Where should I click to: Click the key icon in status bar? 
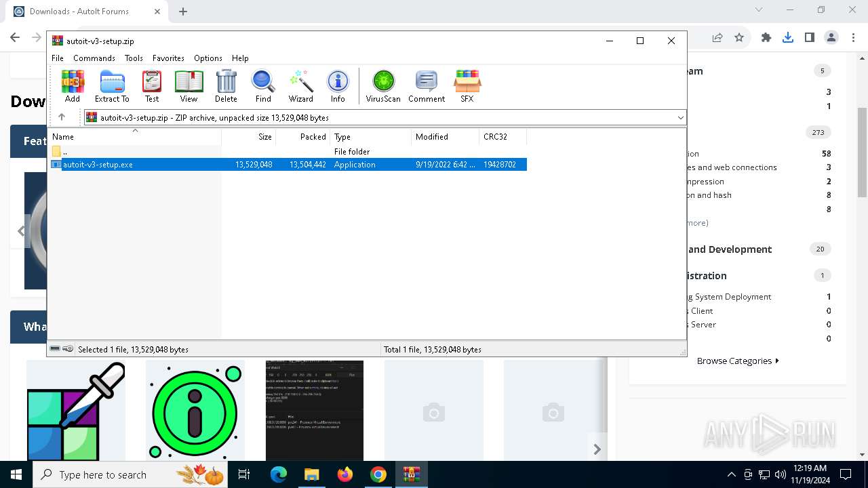pyautogui.click(x=68, y=349)
